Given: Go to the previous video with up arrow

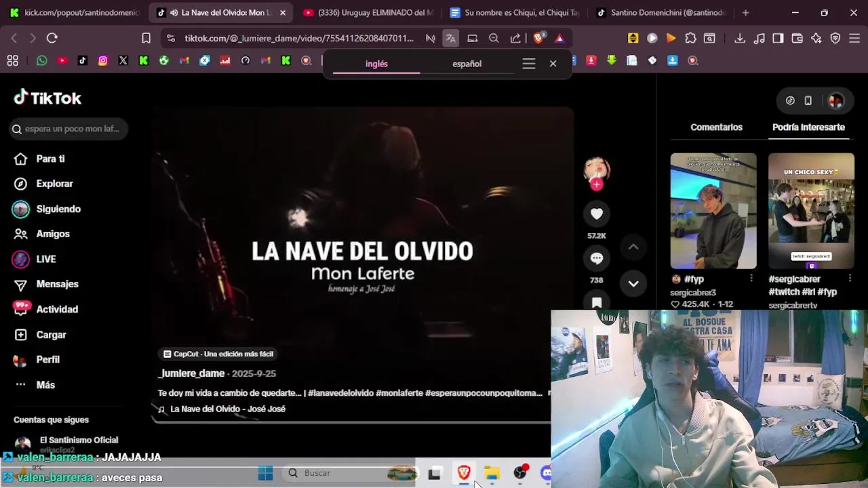Looking at the screenshot, I should pyautogui.click(x=633, y=247).
